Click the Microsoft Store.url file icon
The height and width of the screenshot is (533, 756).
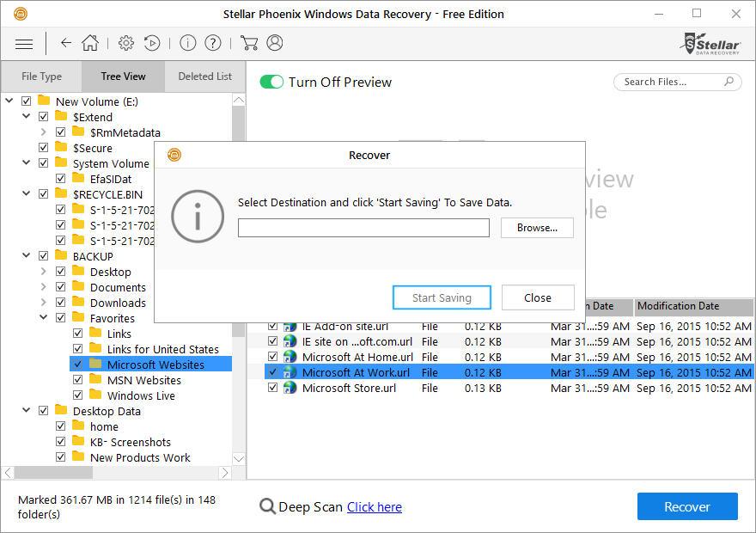click(290, 388)
